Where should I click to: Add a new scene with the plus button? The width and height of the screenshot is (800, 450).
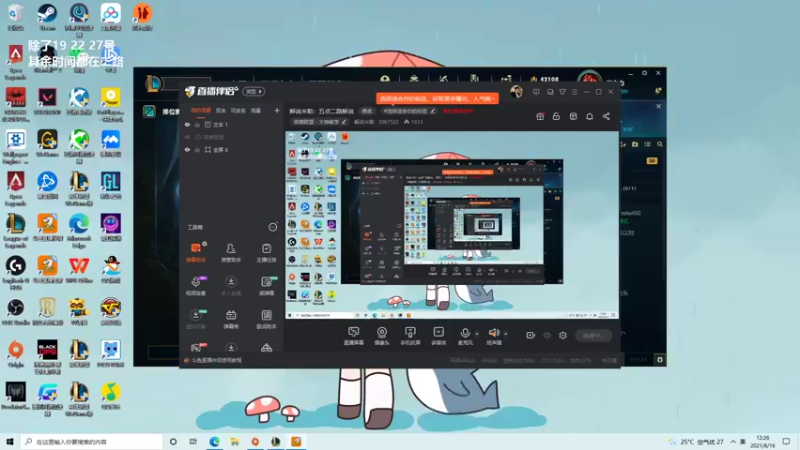(x=277, y=110)
